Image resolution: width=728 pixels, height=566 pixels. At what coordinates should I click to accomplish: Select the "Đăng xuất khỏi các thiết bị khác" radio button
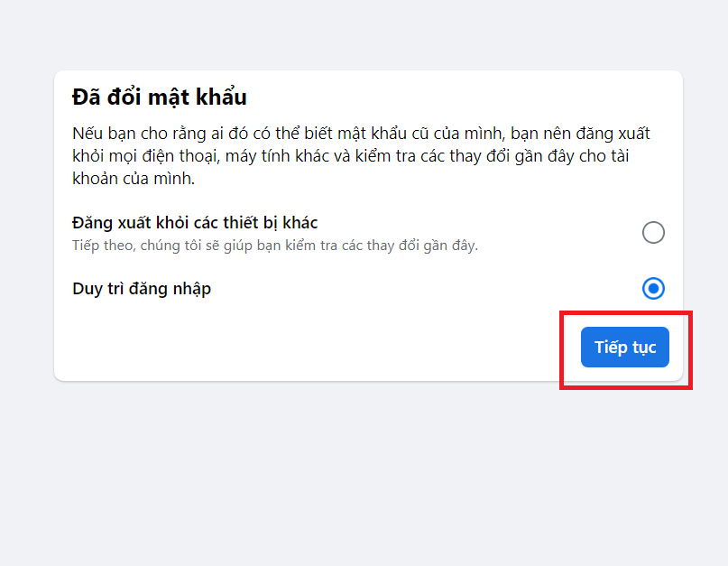(653, 232)
